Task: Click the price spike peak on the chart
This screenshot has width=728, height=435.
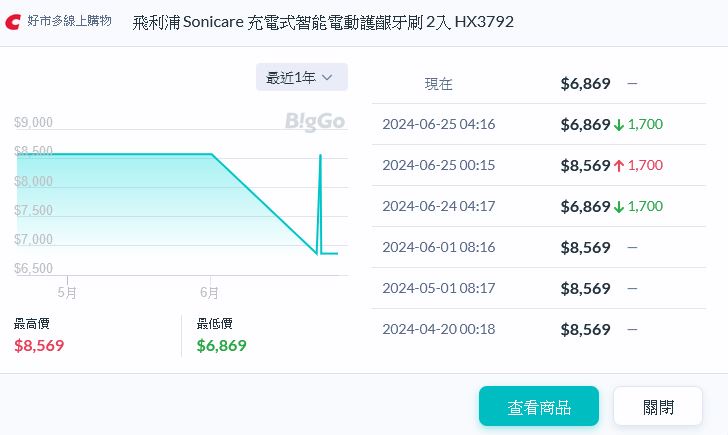Action: click(320, 156)
